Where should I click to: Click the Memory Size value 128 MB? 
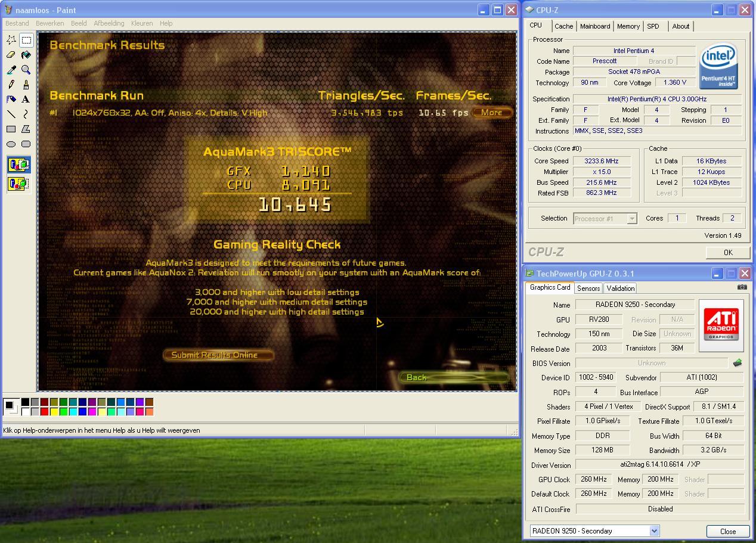point(603,450)
